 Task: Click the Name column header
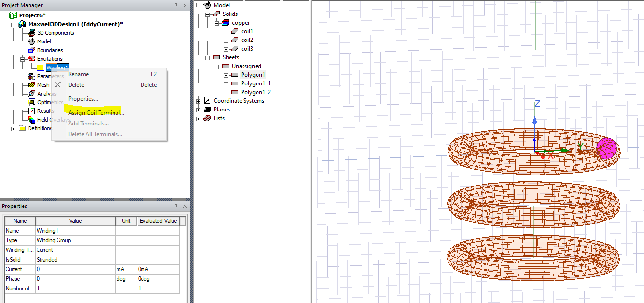(x=20, y=221)
